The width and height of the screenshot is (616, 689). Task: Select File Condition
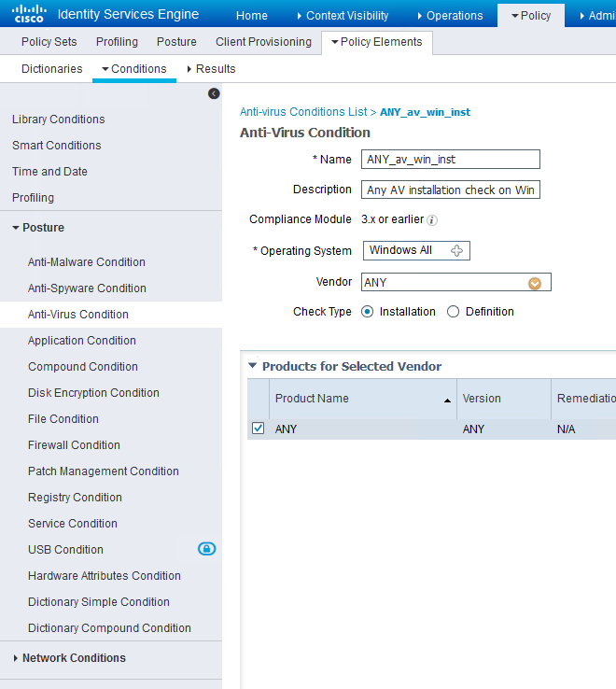coord(63,419)
